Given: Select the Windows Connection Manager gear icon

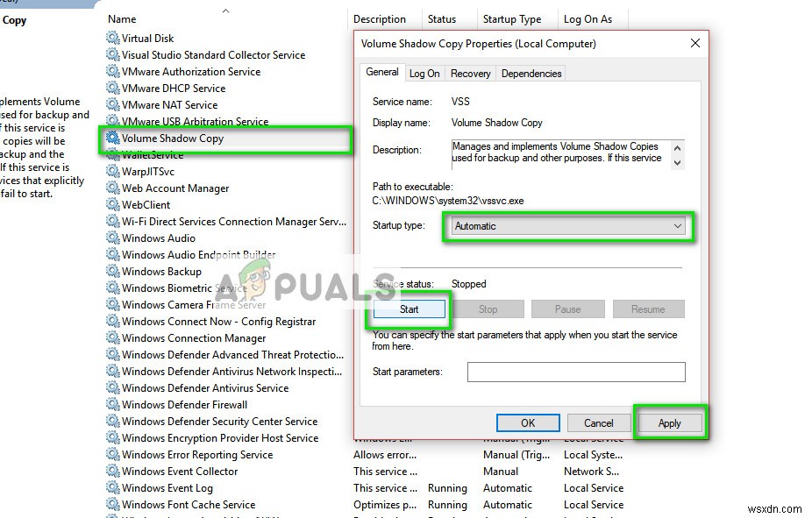Looking at the screenshot, I should pos(113,337).
